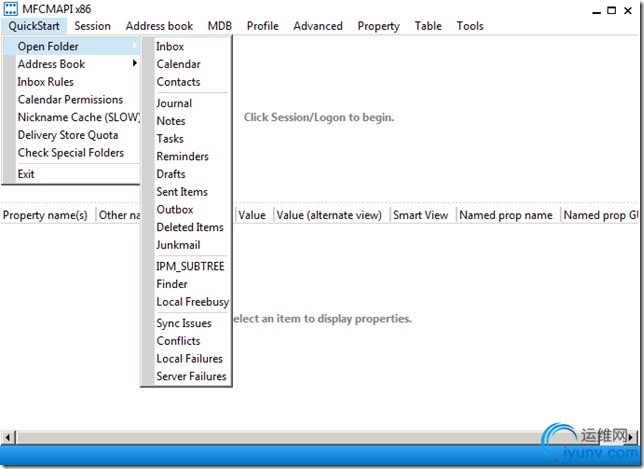
Task: Click the horizontal scrollbar left arrow
Action: pyautogui.click(x=8, y=437)
